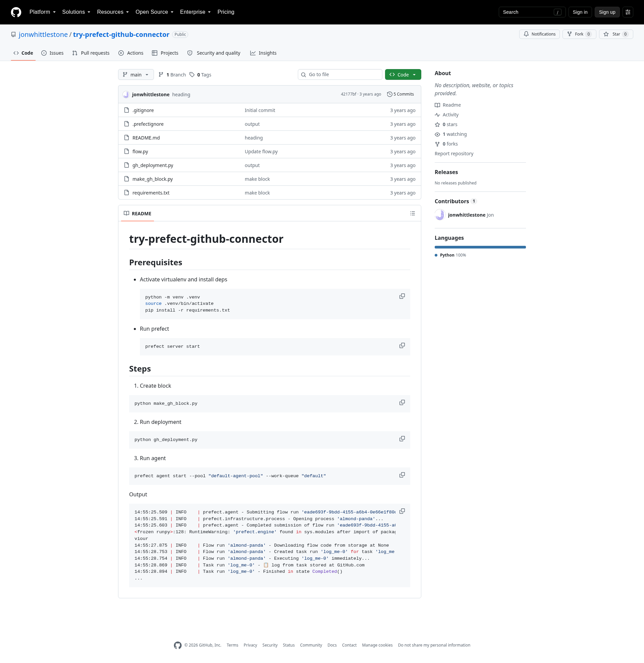This screenshot has height=663, width=644.
Task: Open the README outline icon
Action: coord(412,213)
